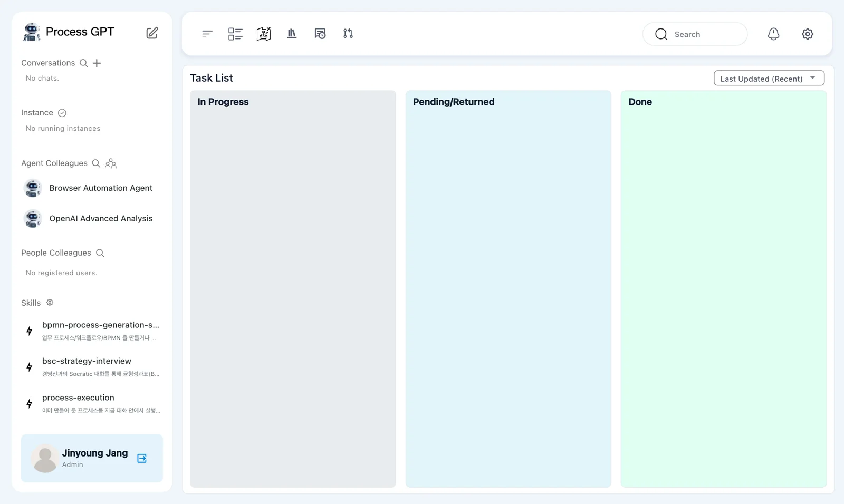Select the bsc-strategy-interview skill
This screenshot has height=504, width=844.
92,367
